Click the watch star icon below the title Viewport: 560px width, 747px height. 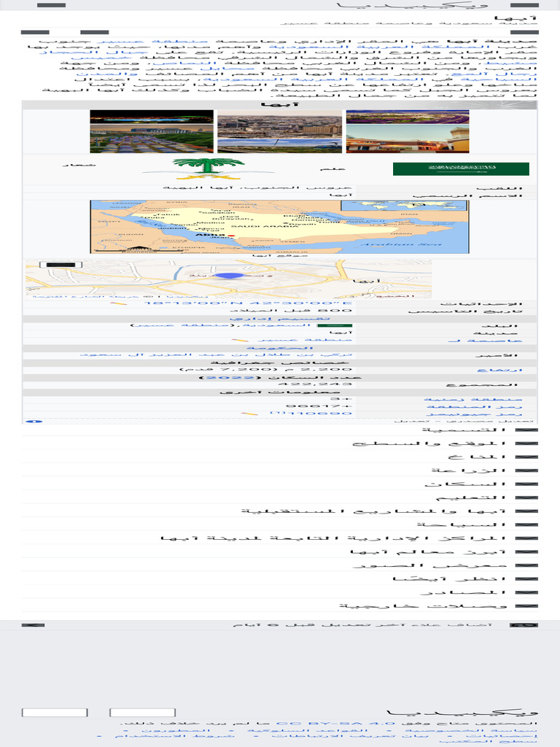point(94,32)
